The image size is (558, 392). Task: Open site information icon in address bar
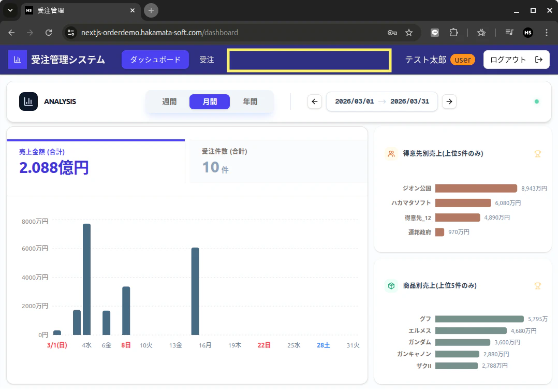(x=71, y=33)
